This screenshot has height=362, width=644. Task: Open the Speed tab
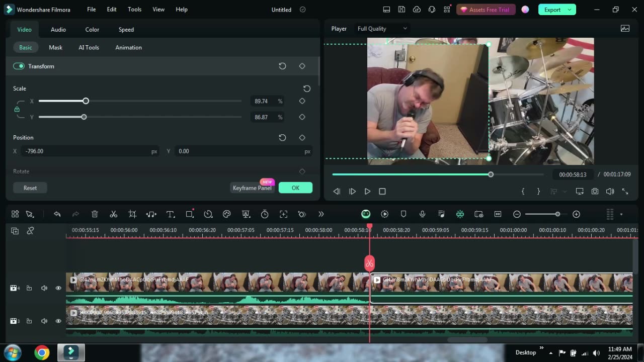126,30
